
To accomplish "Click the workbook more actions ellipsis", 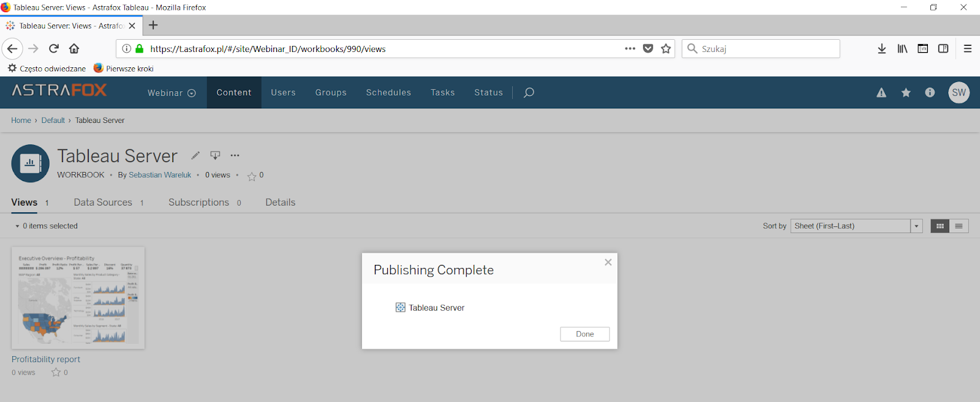I will point(235,155).
